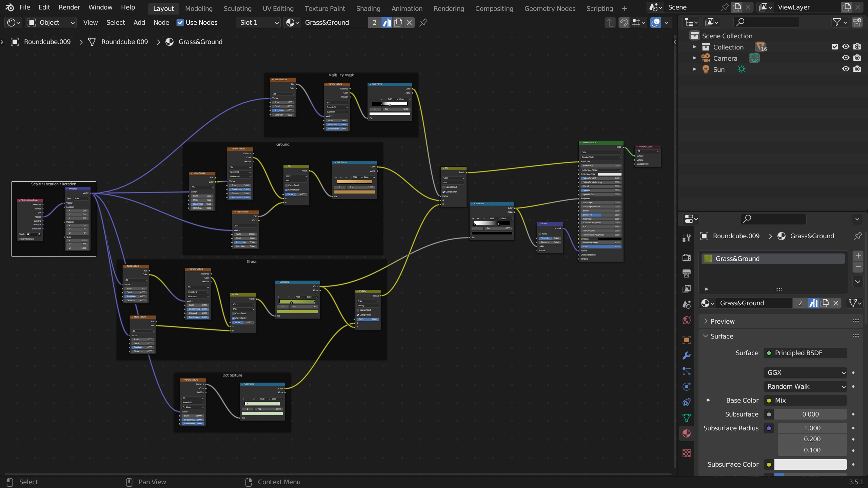Open the Random Walk subsurface dropdown
The image size is (868, 488).
[805, 386]
